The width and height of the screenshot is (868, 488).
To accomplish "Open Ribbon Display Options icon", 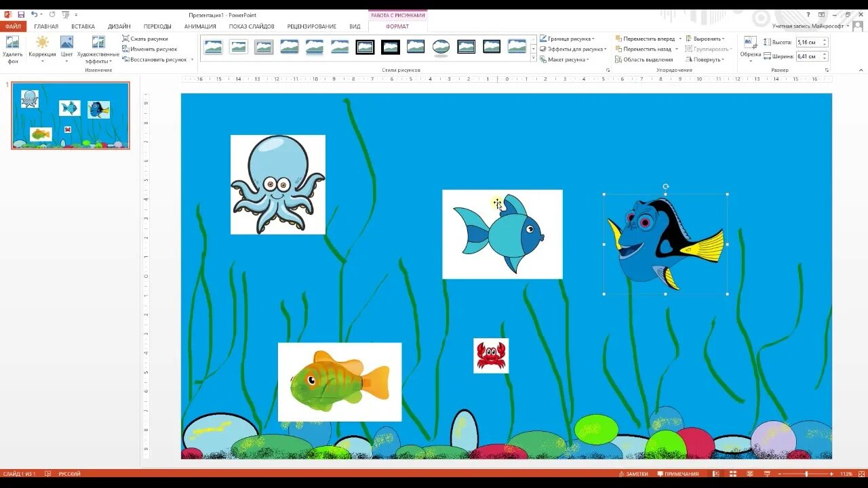I will (821, 14).
